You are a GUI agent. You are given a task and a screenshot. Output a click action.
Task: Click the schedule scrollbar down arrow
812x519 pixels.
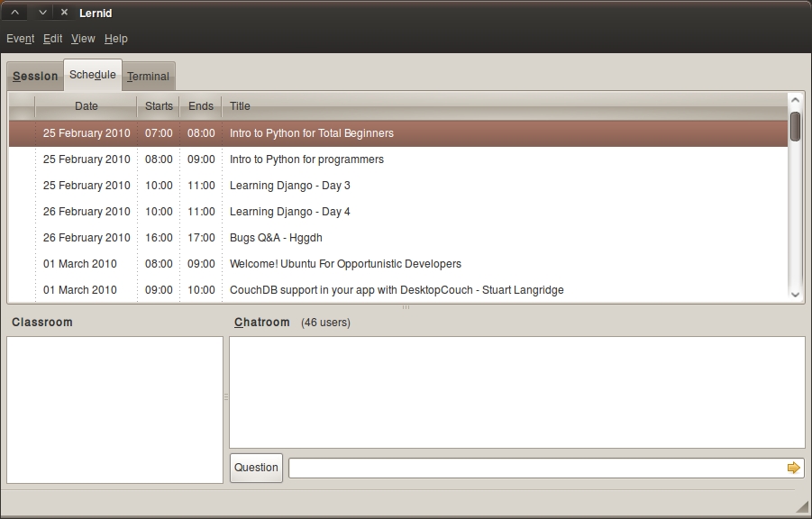(795, 294)
